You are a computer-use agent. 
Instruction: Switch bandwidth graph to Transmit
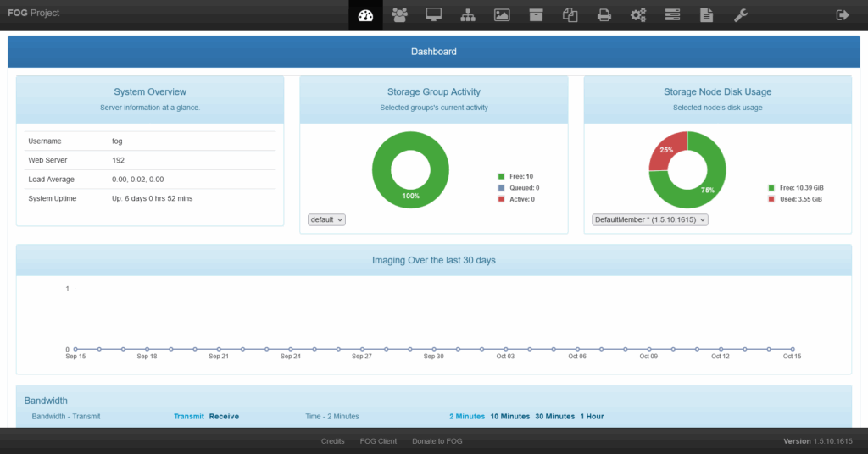[x=189, y=417]
